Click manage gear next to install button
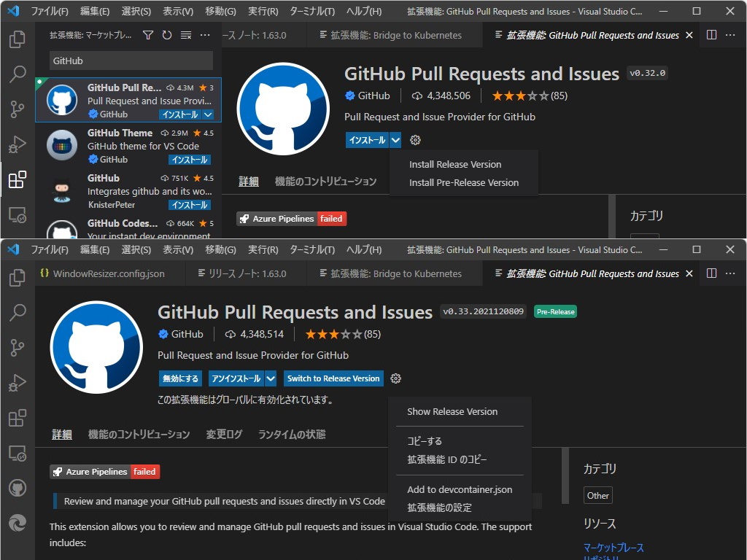This screenshot has width=747, height=560. (x=415, y=140)
